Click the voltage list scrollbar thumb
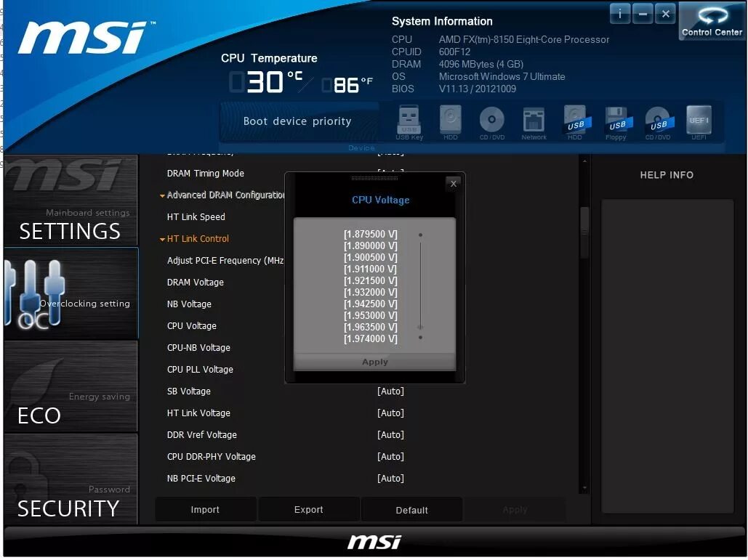748x560 pixels. pyautogui.click(x=420, y=327)
